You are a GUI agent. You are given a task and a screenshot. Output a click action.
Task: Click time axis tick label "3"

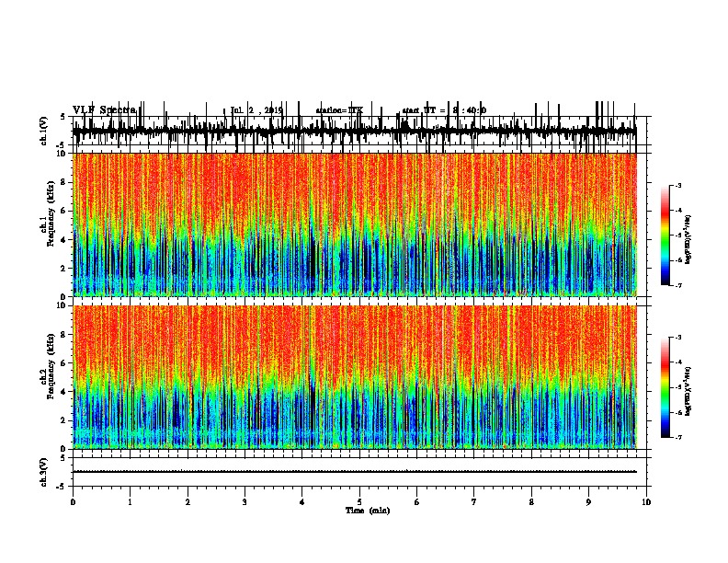245,502
